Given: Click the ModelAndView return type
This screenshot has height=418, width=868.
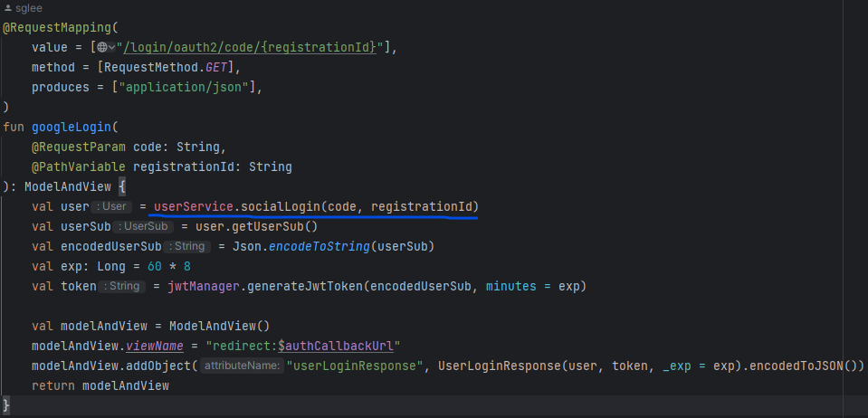Looking at the screenshot, I should 68,187.
